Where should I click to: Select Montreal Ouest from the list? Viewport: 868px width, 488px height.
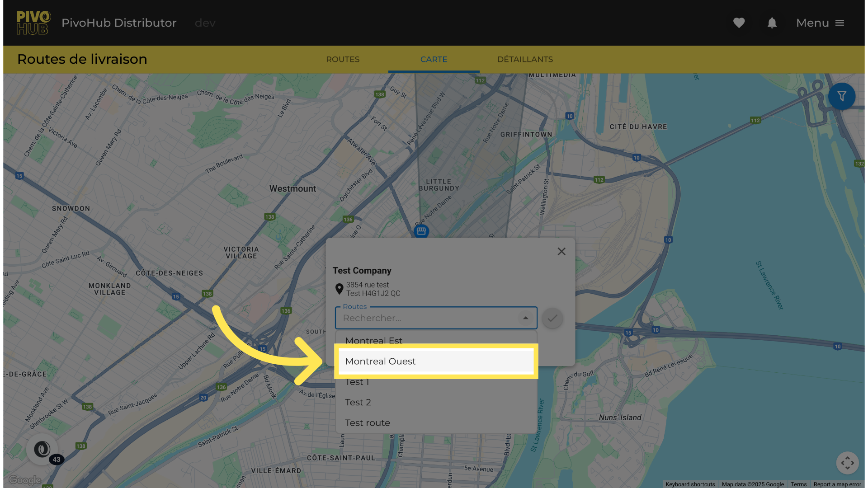[436, 361]
